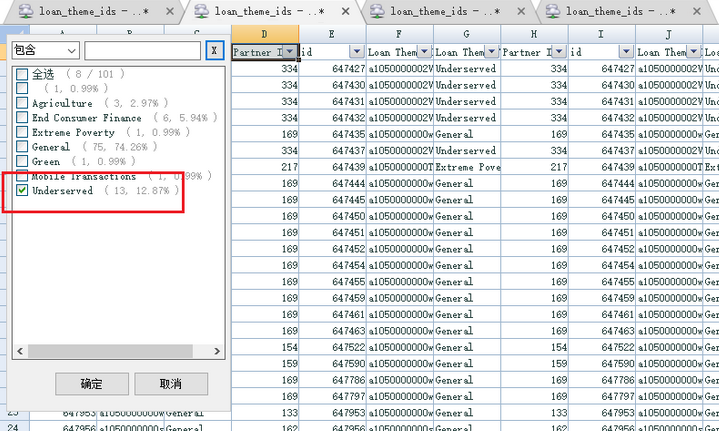Uncheck the Underserved filter option

[x=22, y=190]
